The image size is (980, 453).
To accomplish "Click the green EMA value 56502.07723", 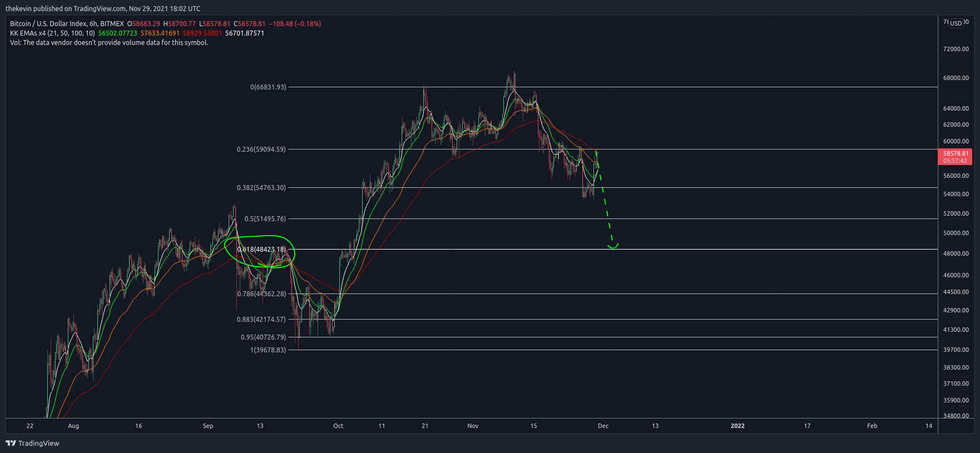I will click(x=117, y=33).
